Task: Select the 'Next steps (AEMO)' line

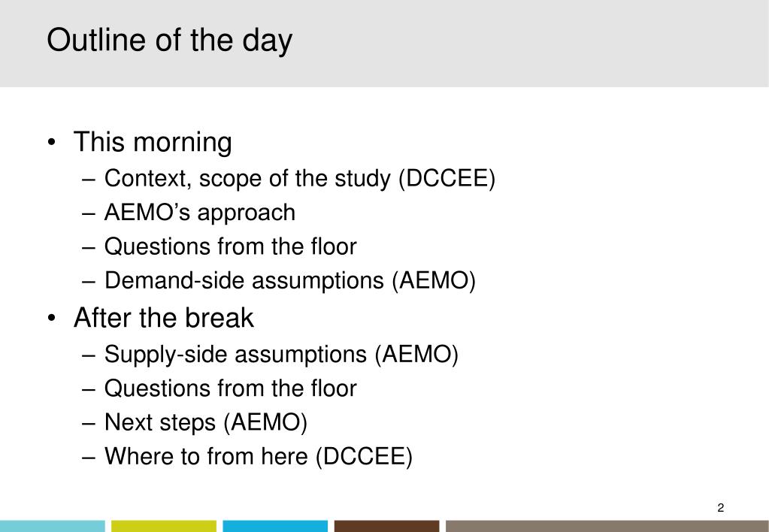Action: pos(205,422)
